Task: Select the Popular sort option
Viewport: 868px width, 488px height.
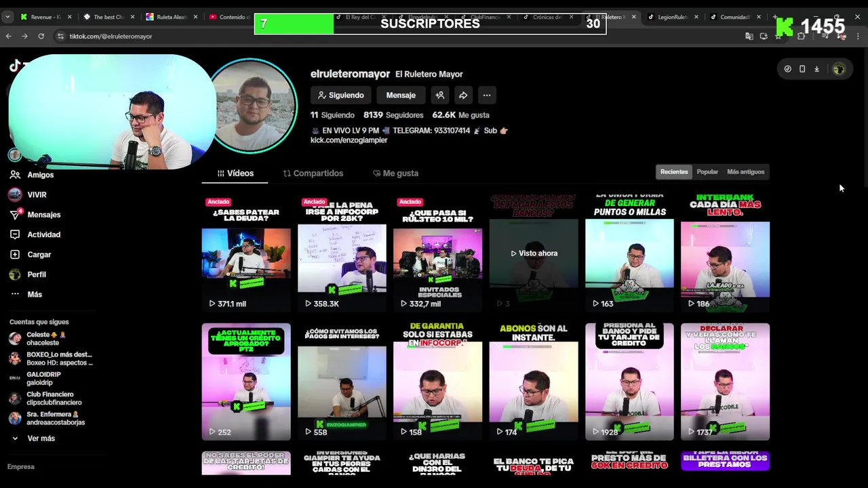Action: coord(707,171)
